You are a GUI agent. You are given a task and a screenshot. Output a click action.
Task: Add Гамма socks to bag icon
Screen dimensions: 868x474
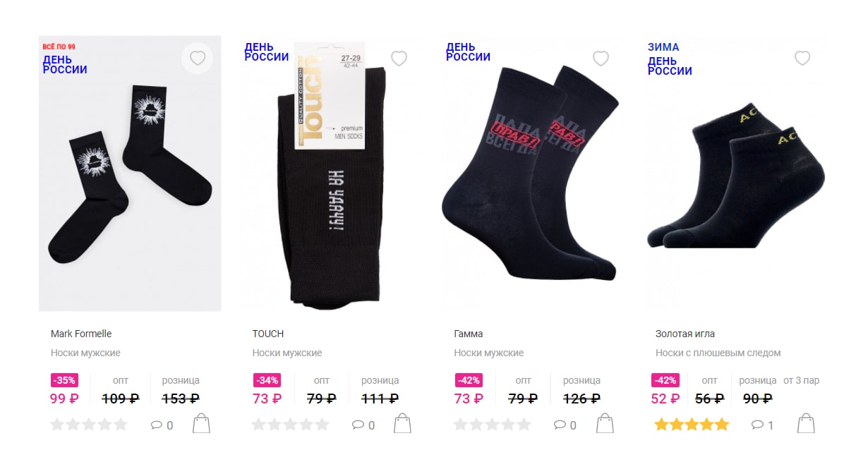pos(605,424)
